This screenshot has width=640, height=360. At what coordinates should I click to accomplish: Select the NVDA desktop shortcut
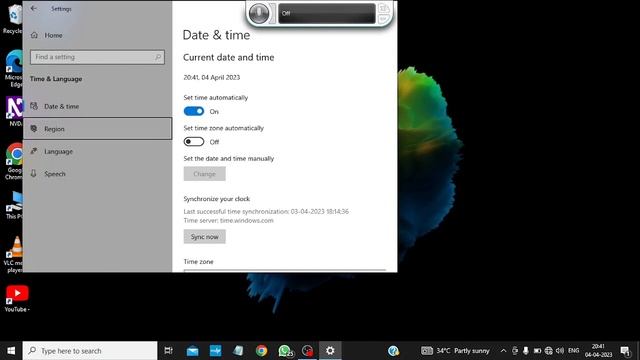(x=13, y=111)
